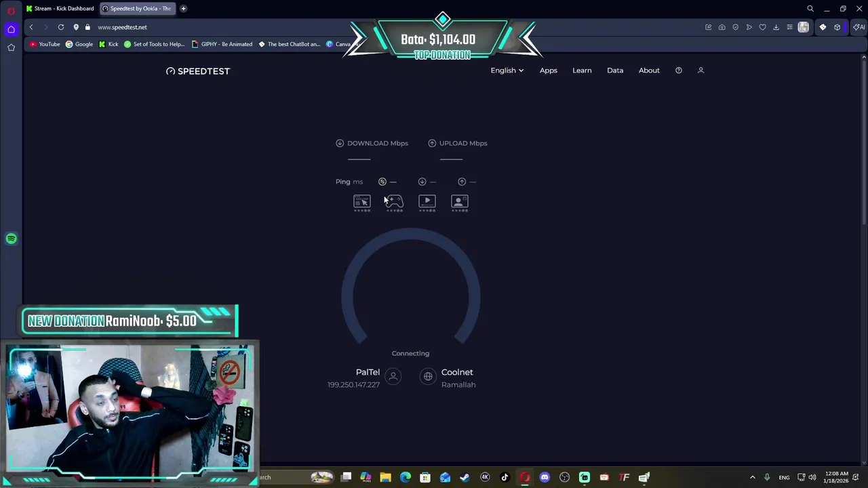Switch to Speedtest by Ookla tab
This screenshot has height=488, width=868.
pos(137,9)
